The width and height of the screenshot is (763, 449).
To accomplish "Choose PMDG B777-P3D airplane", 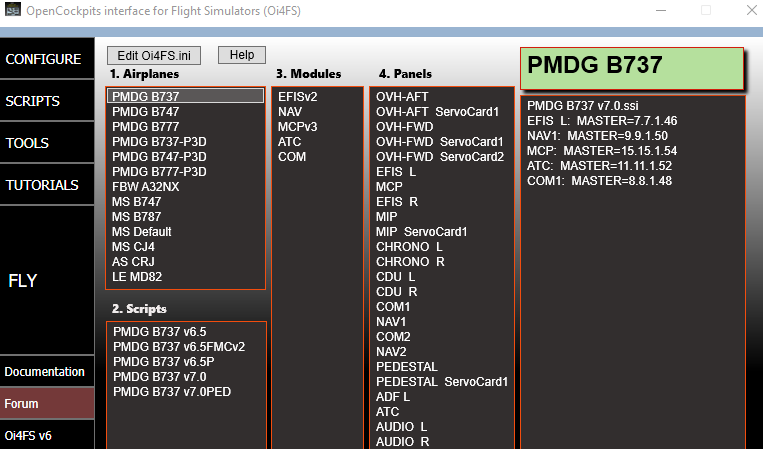I will [x=159, y=171].
